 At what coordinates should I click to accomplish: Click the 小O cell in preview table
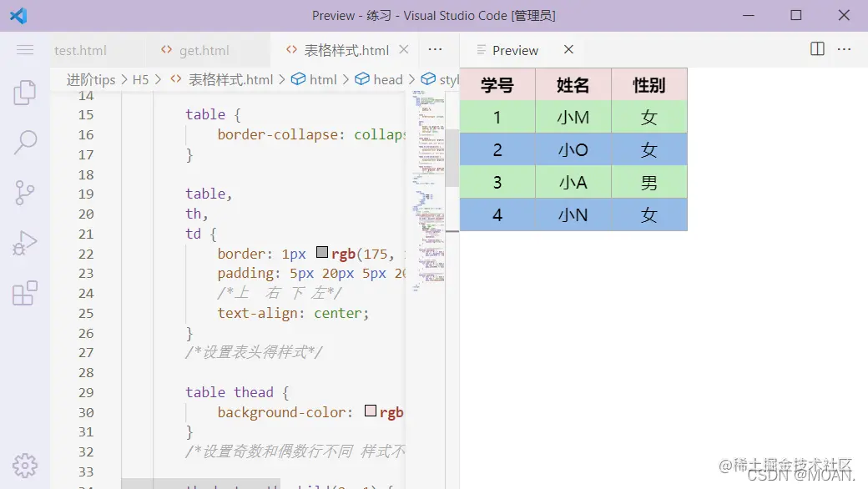(573, 150)
